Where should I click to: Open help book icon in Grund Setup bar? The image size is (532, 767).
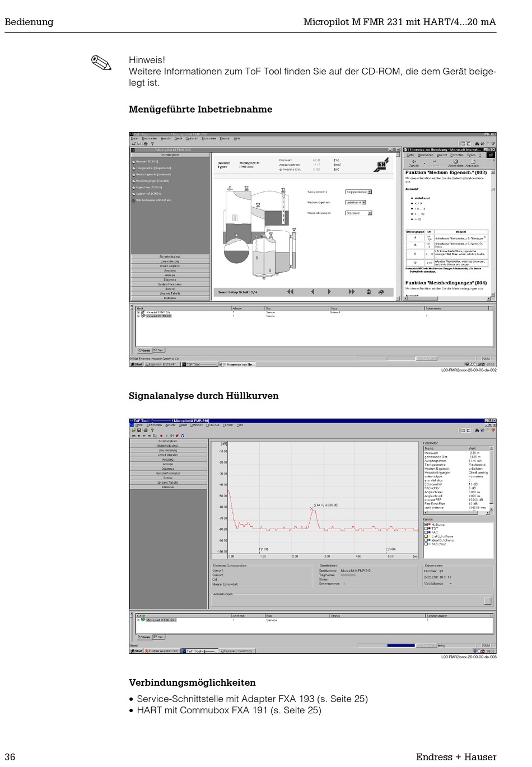(381, 292)
